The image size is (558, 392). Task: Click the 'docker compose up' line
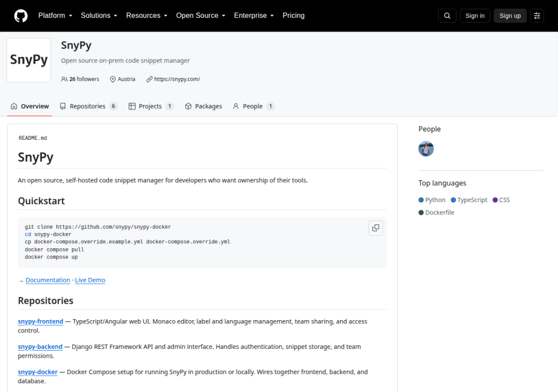point(51,257)
